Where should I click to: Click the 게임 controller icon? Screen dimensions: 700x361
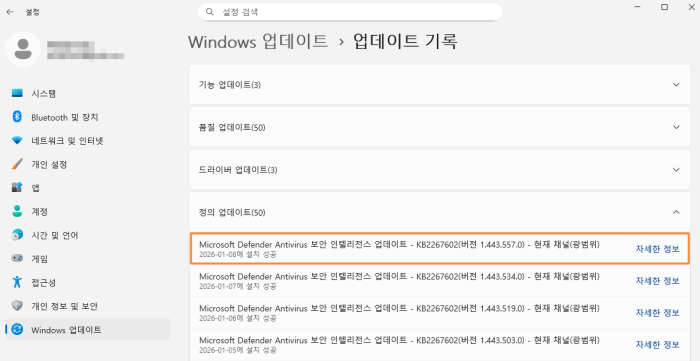(17, 259)
